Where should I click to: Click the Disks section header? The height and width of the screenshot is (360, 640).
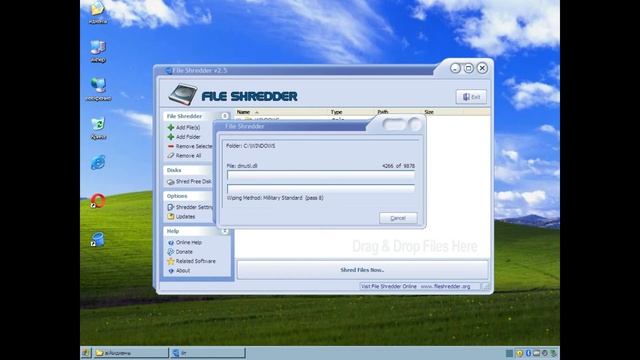174,170
